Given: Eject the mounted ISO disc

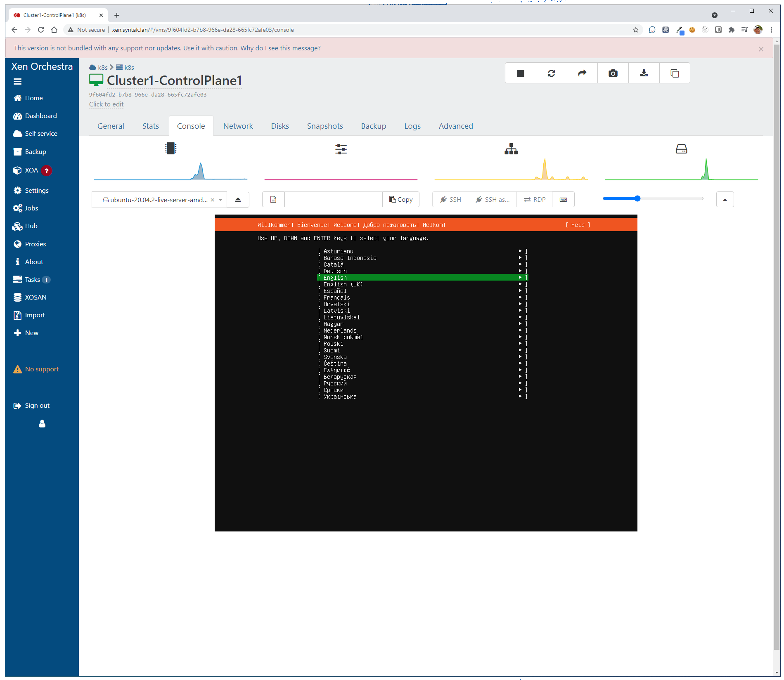Looking at the screenshot, I should pos(238,200).
